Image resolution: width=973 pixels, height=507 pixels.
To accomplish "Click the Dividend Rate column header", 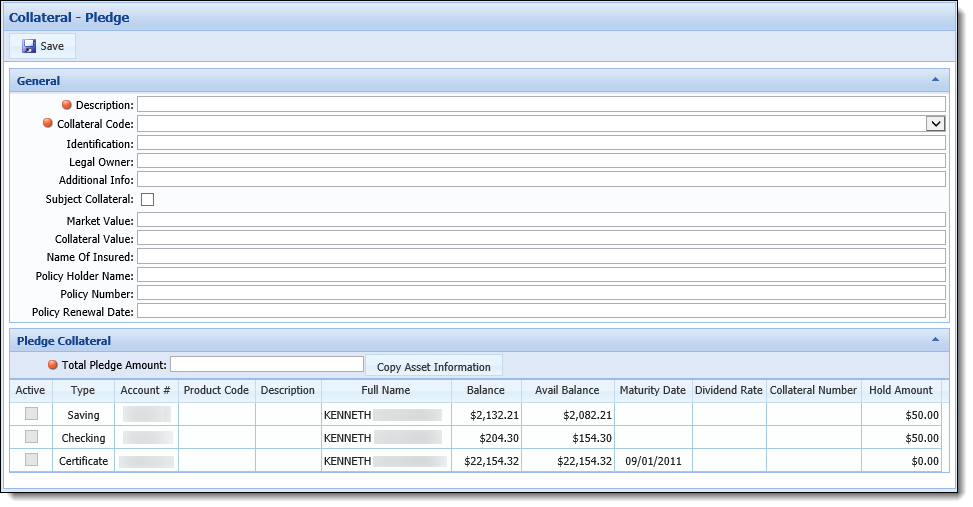I will click(x=729, y=390).
